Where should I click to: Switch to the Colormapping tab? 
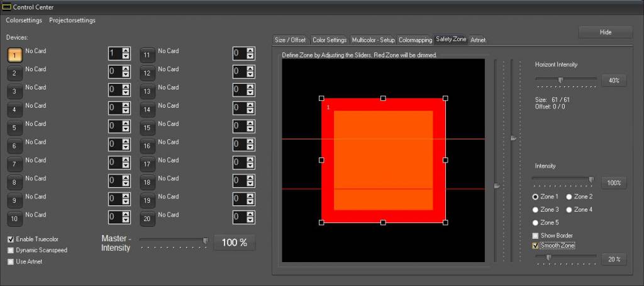pyautogui.click(x=416, y=40)
